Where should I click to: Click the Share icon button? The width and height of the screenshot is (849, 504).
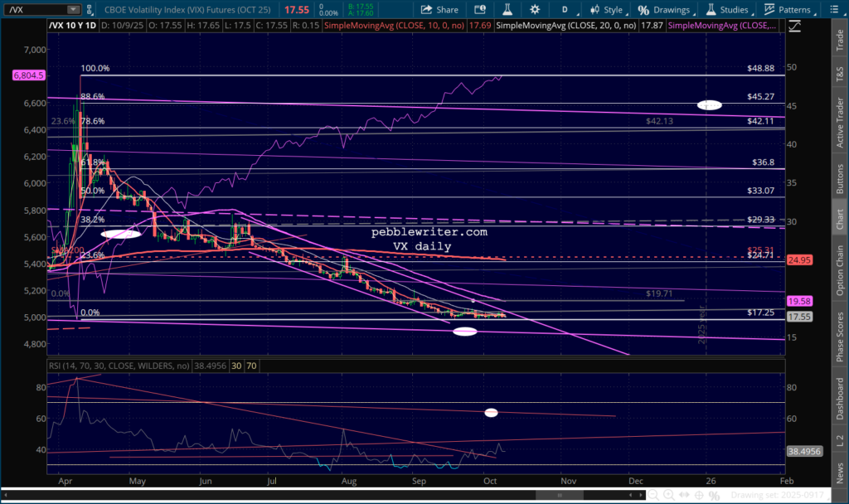(439, 9)
